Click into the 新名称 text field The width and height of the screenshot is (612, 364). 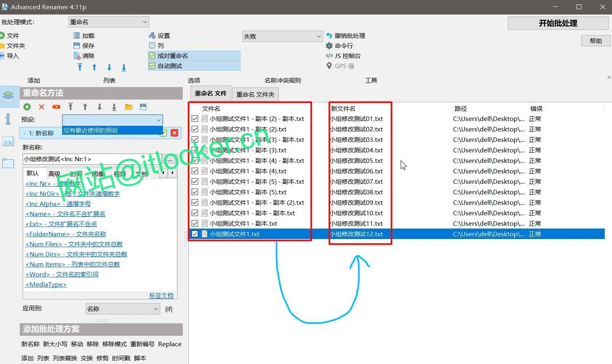point(92,159)
